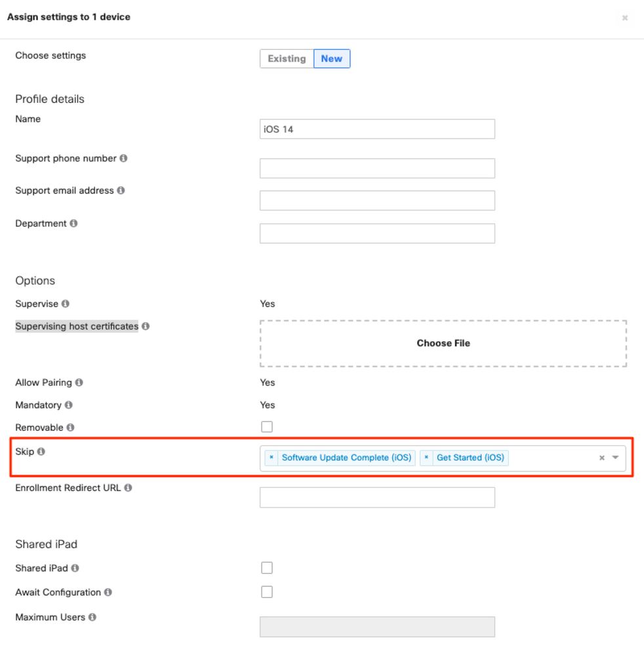Close the Assign settings dialog
The width and height of the screenshot is (644, 655).
[625, 18]
